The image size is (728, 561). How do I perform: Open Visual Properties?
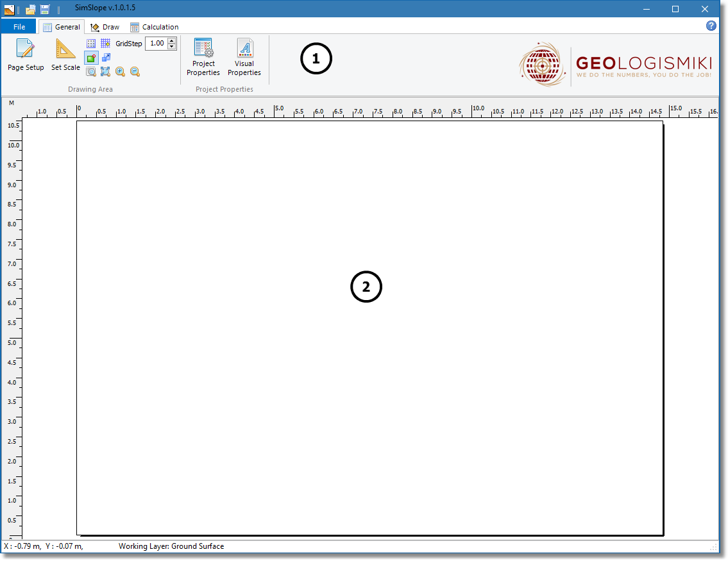[244, 58]
